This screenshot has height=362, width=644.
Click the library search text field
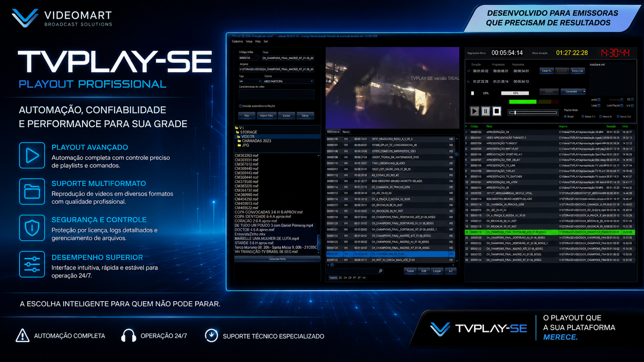click(x=353, y=271)
